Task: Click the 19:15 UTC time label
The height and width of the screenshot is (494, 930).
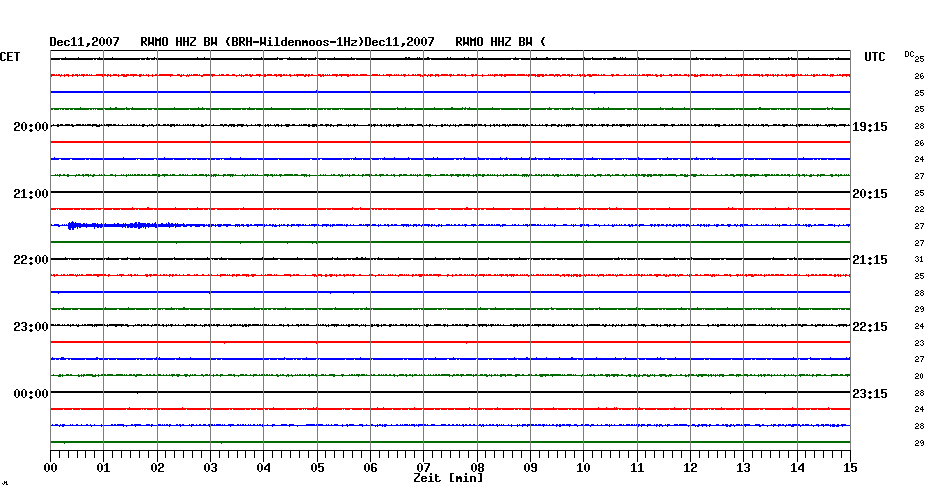Action: coord(870,127)
